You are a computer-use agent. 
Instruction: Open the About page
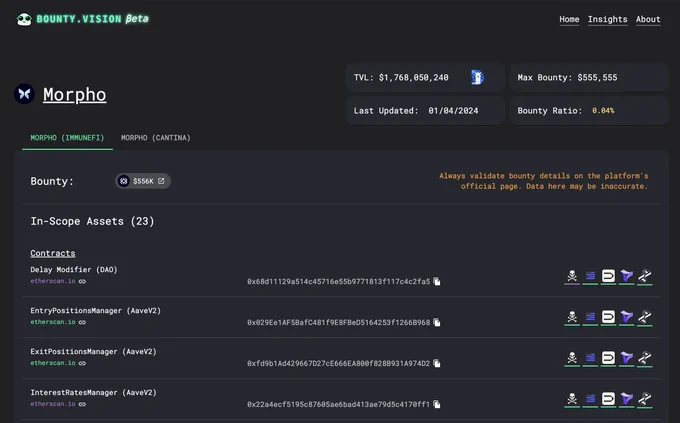648,19
